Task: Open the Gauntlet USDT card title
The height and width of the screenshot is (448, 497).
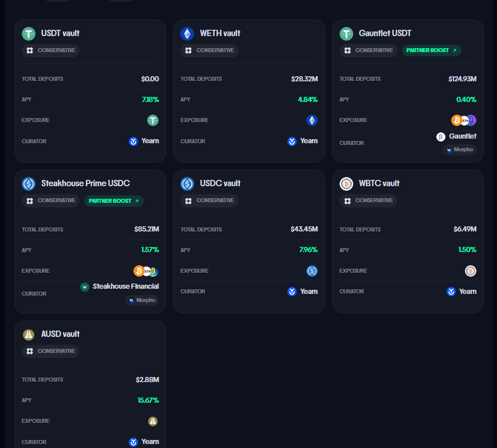Action: [x=385, y=33]
